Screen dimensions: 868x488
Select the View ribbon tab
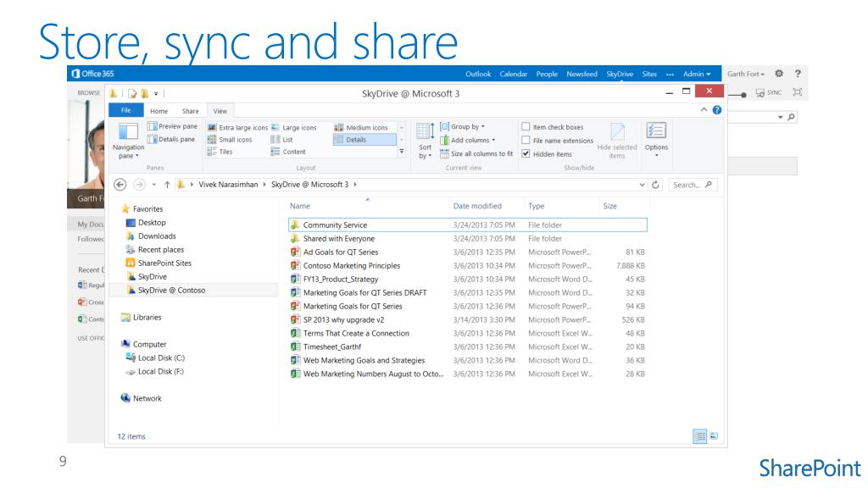click(220, 111)
